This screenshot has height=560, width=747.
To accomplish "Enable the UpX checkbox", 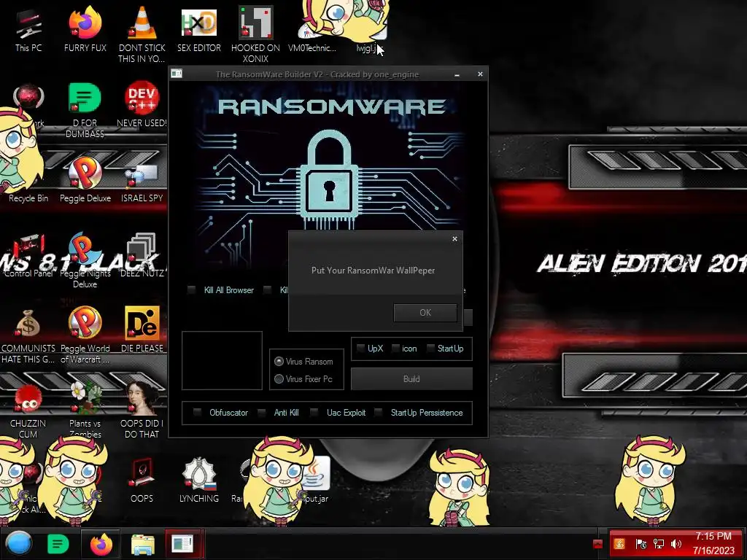I will (360, 349).
